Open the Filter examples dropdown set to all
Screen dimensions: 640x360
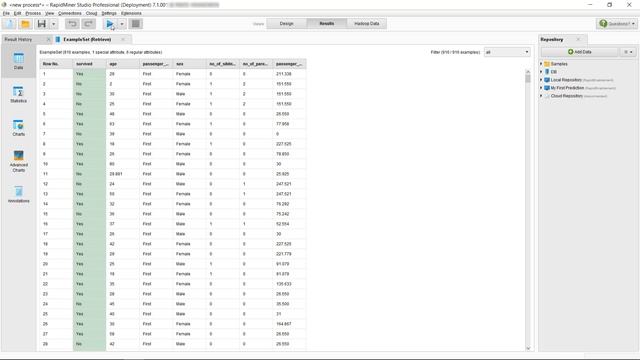[x=507, y=52]
